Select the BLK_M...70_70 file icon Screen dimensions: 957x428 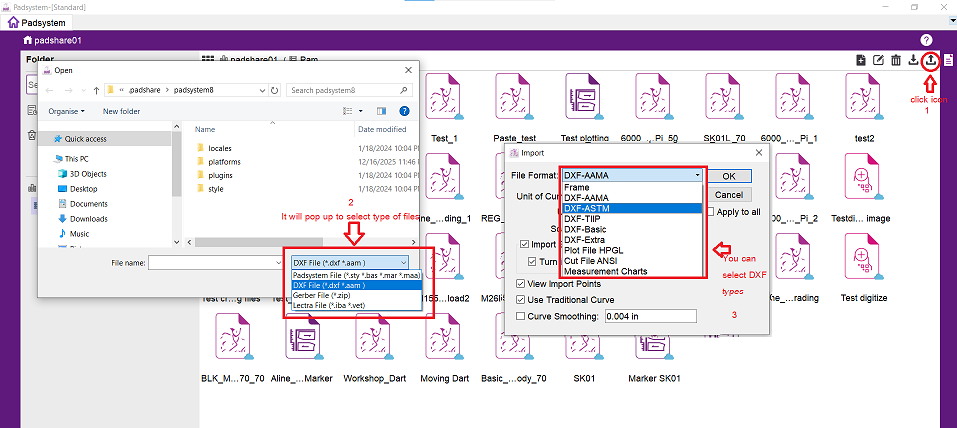[x=234, y=335]
